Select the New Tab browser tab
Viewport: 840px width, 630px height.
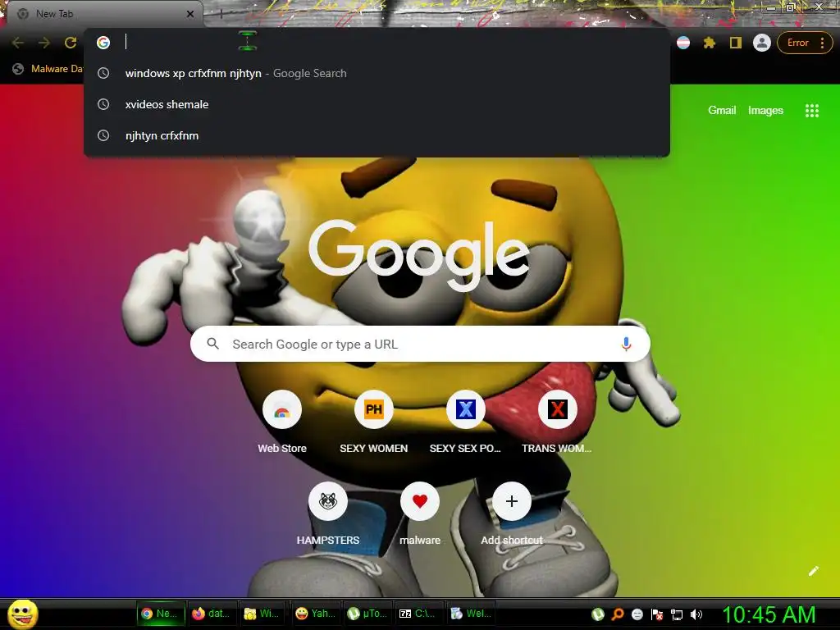click(x=104, y=14)
